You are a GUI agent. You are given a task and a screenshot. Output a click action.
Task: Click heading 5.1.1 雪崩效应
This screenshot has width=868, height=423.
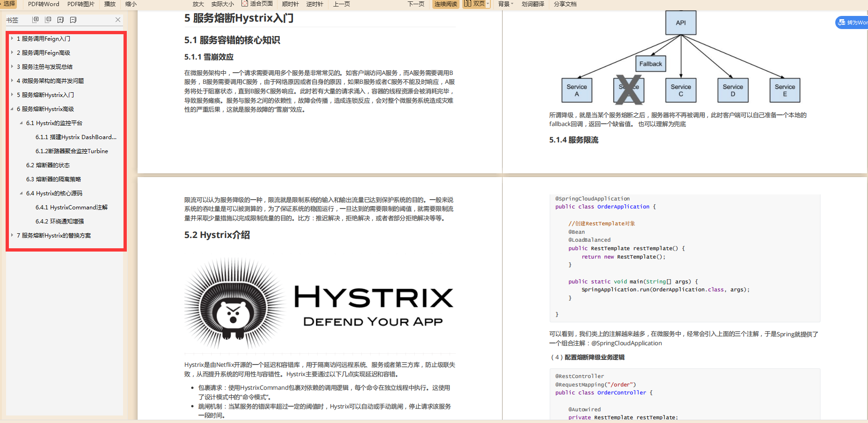coord(209,57)
